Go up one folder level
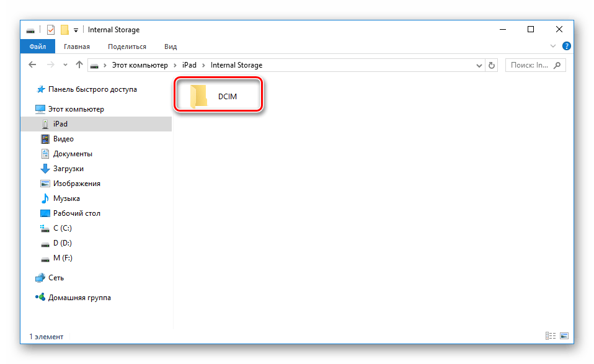Screen dimensions: 594x364 (x=79, y=65)
